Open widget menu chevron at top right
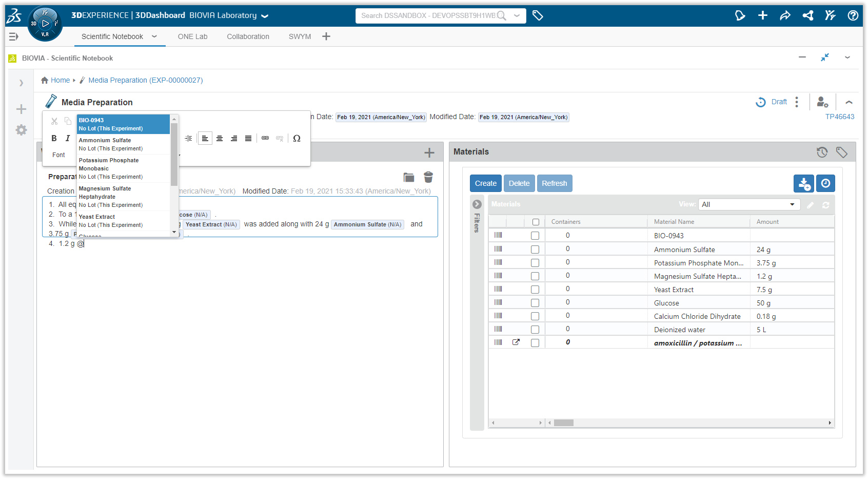 (847, 58)
